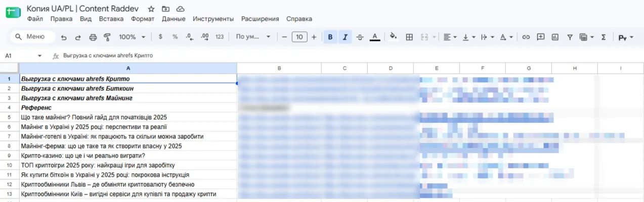Print the spreadsheet
Screen dimensions: 644x202
(x=93, y=37)
